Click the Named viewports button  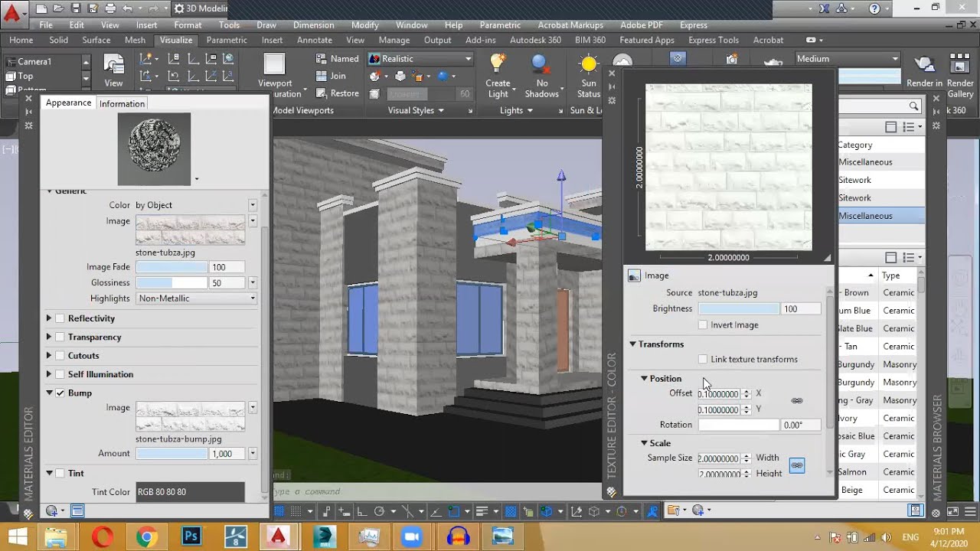[x=338, y=59]
